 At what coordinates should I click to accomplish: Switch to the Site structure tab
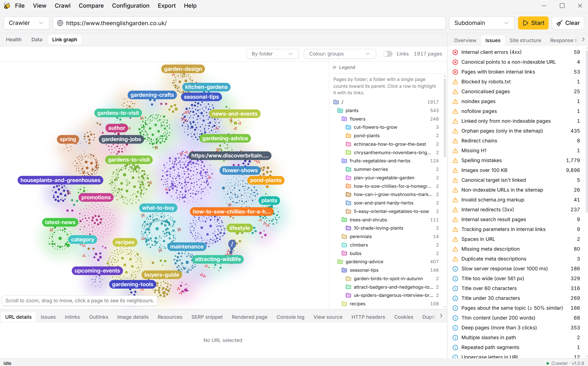525,40
